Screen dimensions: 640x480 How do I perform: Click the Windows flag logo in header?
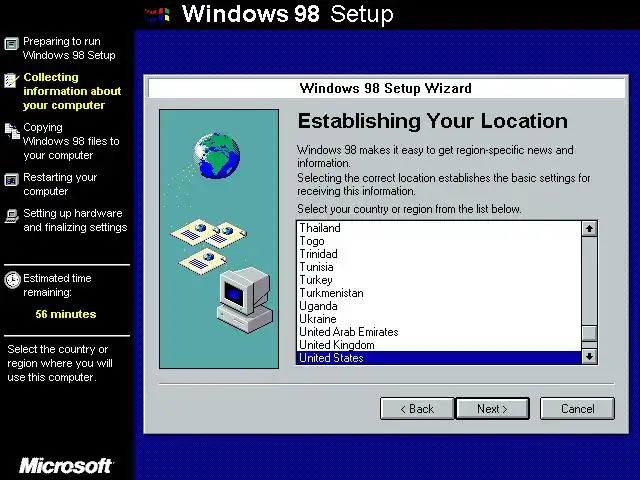click(x=157, y=15)
